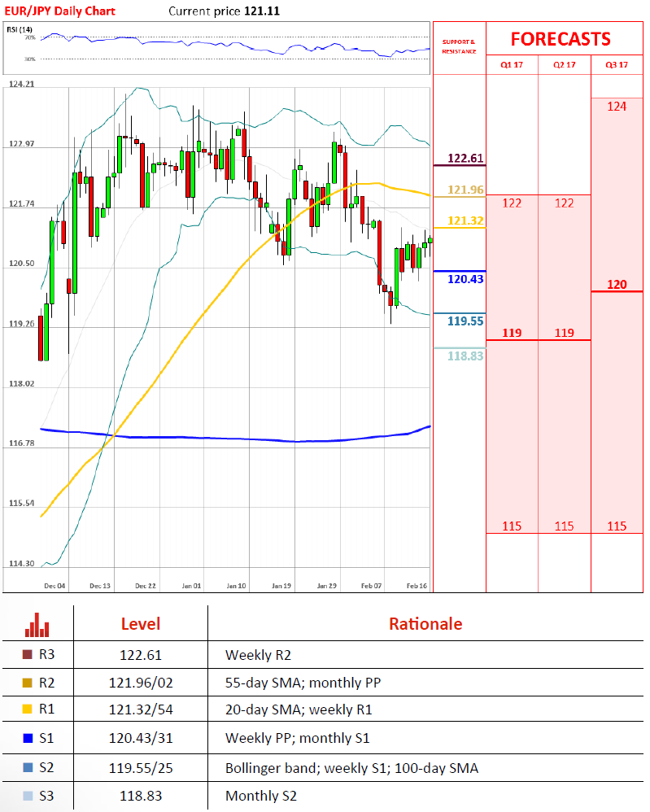This screenshot has height=812, width=650.
Task: Click the Weekly PP; monthly S1 rationale
Action: point(297,738)
